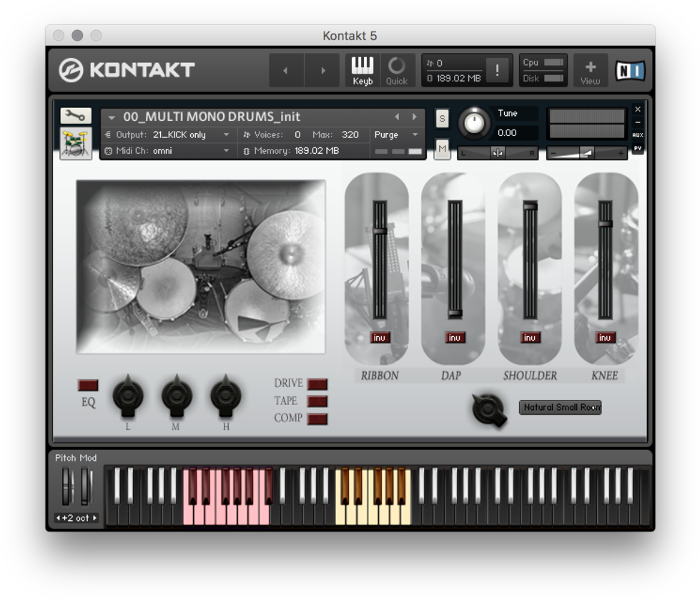Toggle the EQ enable switch
The width and height of the screenshot is (700, 601).
click(x=88, y=385)
